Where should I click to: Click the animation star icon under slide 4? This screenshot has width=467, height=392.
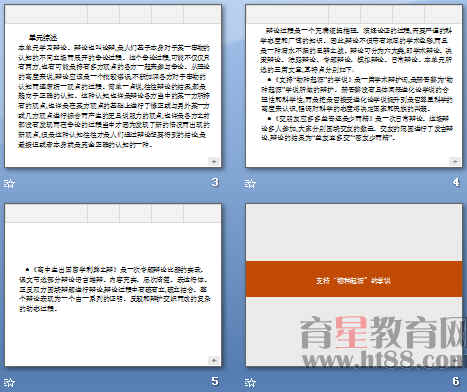pos(250,183)
